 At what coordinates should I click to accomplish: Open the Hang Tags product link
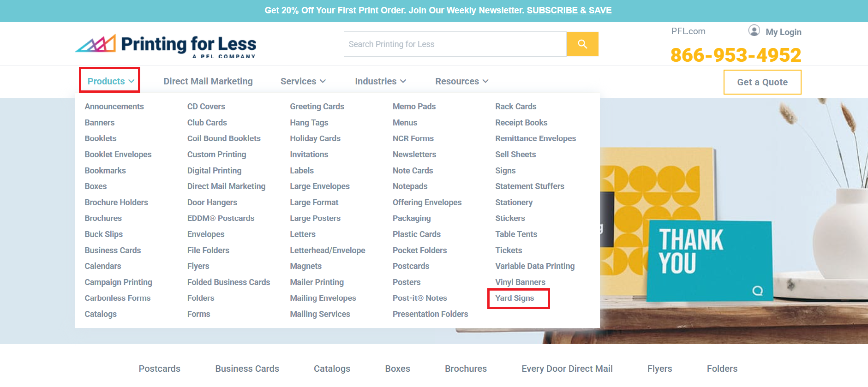pyautogui.click(x=309, y=123)
